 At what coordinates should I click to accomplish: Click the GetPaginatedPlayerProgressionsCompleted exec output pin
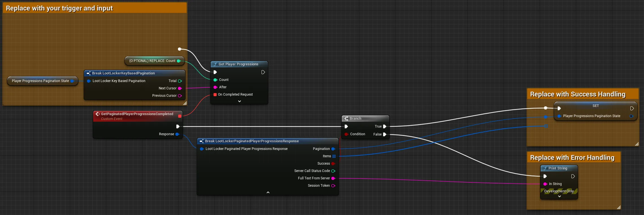(178, 126)
